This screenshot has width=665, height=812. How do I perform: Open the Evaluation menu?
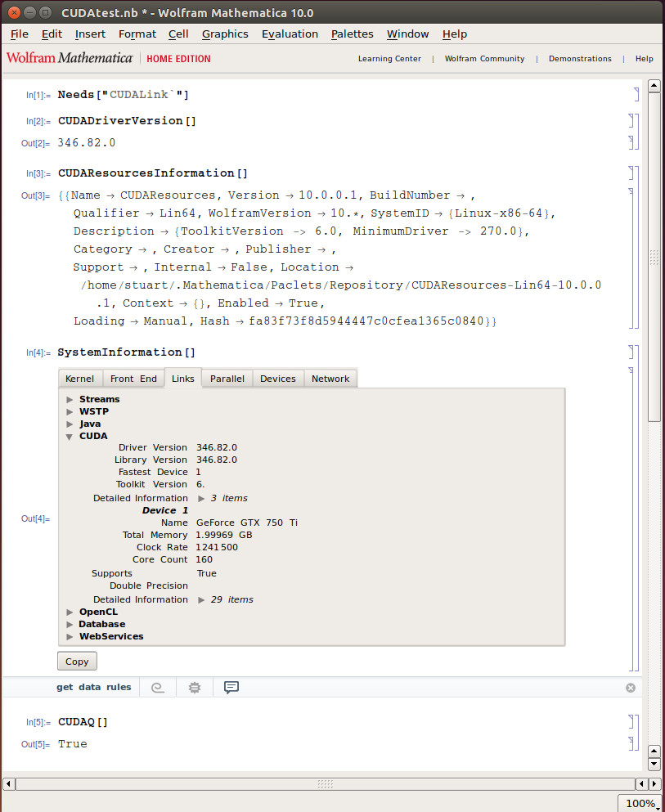[x=290, y=34]
